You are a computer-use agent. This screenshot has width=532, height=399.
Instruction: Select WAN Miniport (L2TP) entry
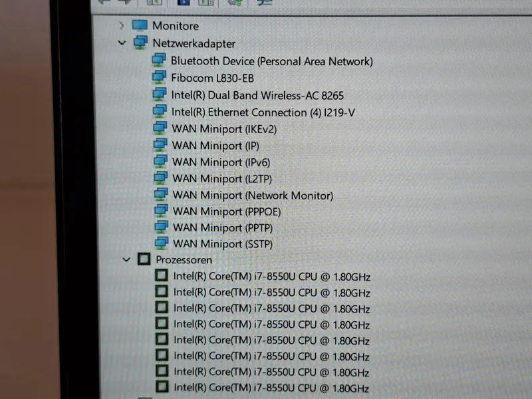click(222, 179)
